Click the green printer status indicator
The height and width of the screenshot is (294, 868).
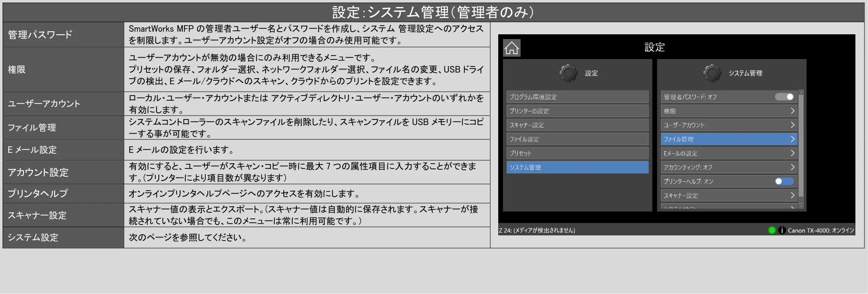click(x=772, y=230)
